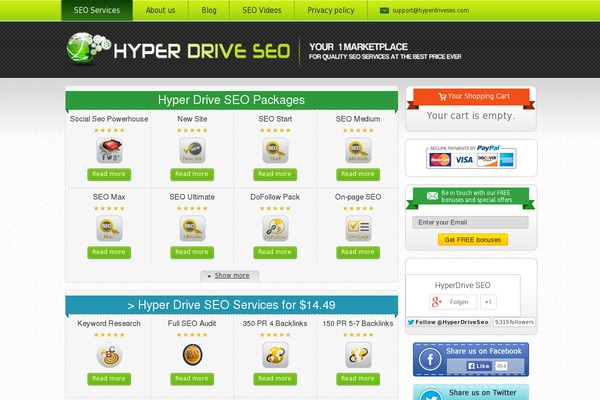
Task: Click the DoFollow Pack chain icon
Action: [275, 228]
